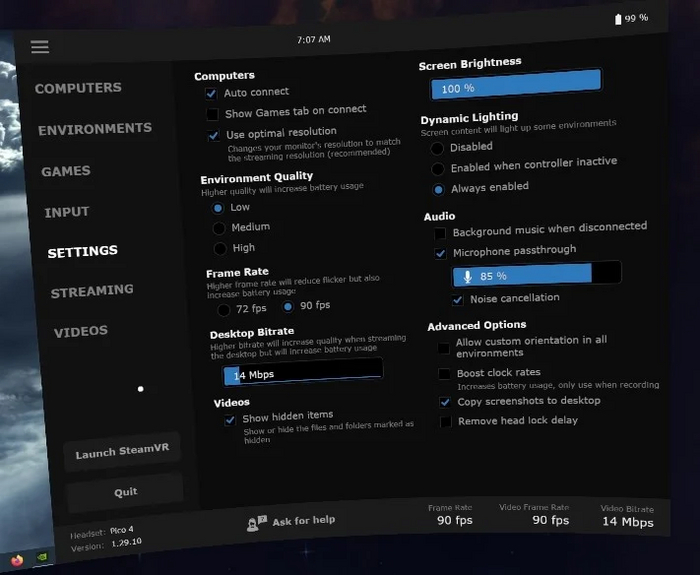This screenshot has width=700, height=575.
Task: Click the Launch SteamVR button
Action: pyautogui.click(x=122, y=451)
